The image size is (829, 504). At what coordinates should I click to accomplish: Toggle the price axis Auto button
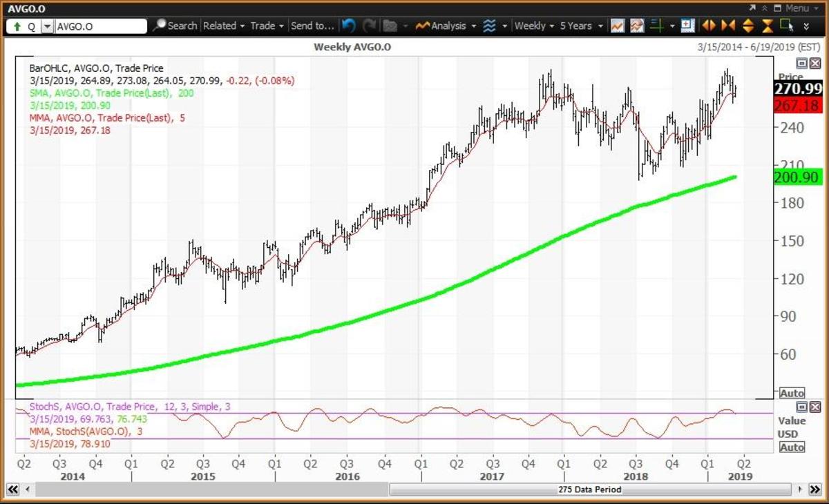pos(792,393)
